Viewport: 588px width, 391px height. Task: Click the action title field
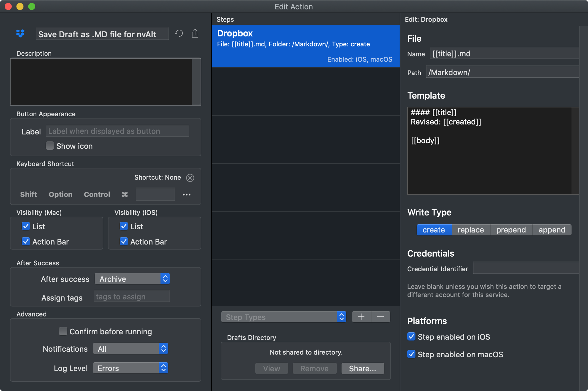click(102, 34)
